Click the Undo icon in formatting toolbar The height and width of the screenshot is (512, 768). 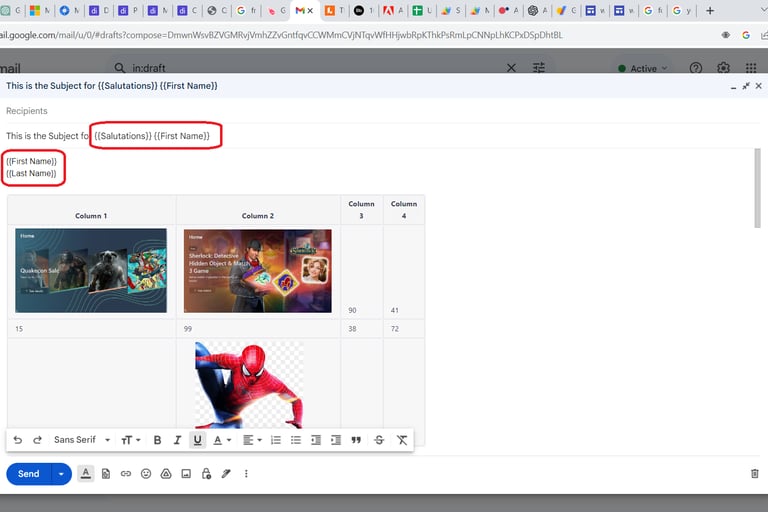click(x=18, y=440)
